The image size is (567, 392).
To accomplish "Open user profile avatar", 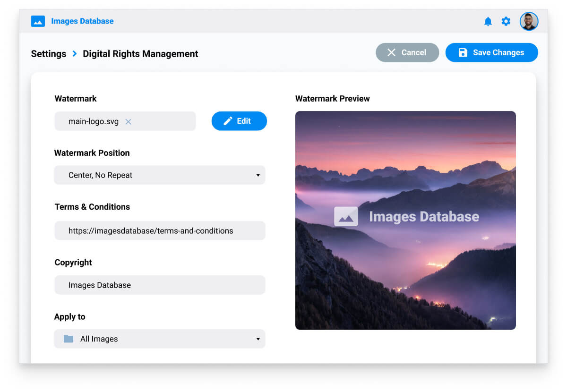I will tap(529, 22).
